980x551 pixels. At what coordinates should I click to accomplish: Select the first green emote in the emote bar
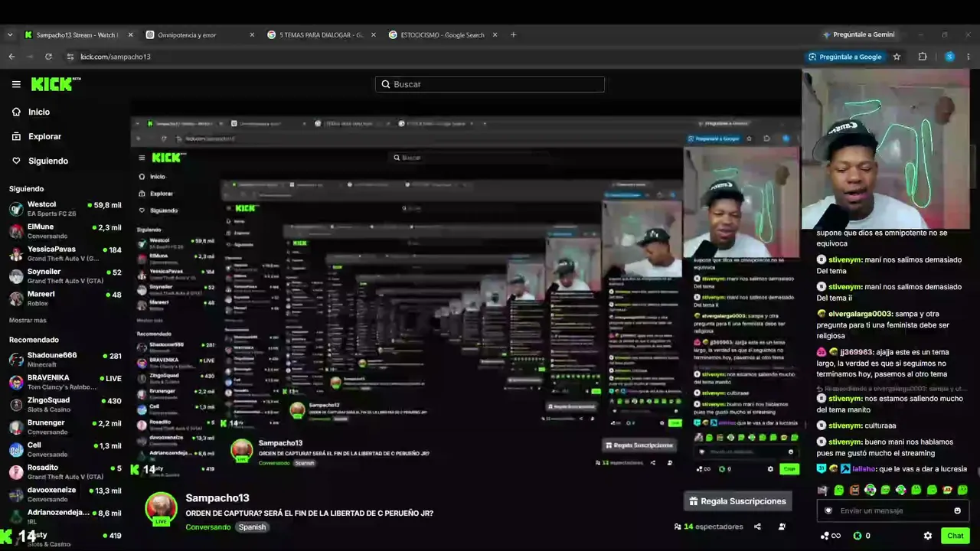pyautogui.click(x=839, y=490)
